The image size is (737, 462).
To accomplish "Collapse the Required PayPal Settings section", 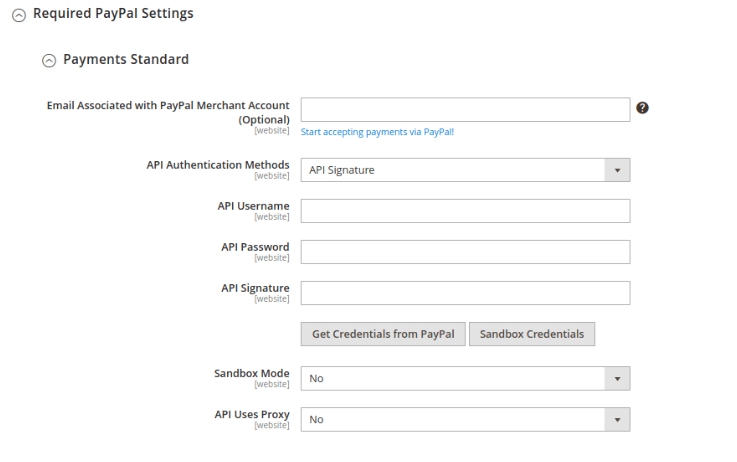I will tap(19, 16).
